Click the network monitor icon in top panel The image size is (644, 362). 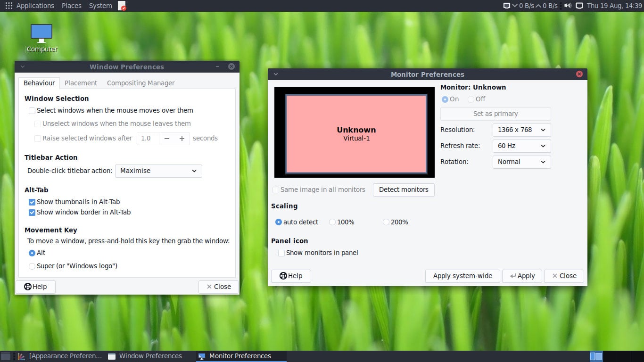pyautogui.click(x=507, y=6)
